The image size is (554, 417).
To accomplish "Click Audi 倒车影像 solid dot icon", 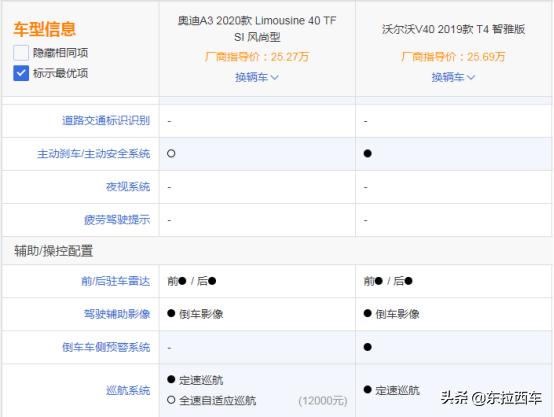I will pos(171,313).
